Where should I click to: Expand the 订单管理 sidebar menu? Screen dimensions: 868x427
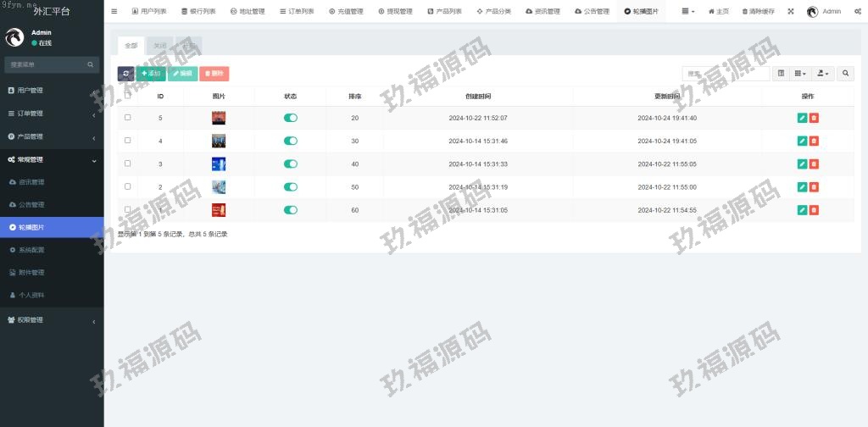click(51, 114)
